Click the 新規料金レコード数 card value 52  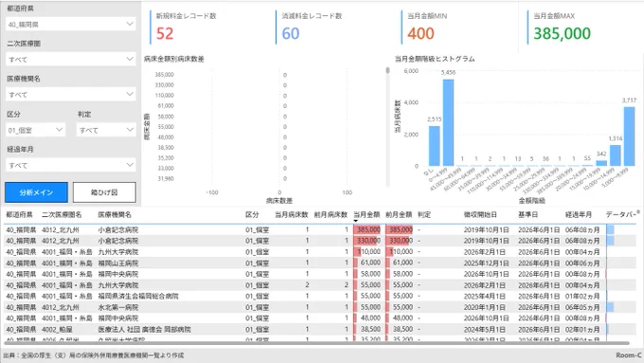pos(165,34)
